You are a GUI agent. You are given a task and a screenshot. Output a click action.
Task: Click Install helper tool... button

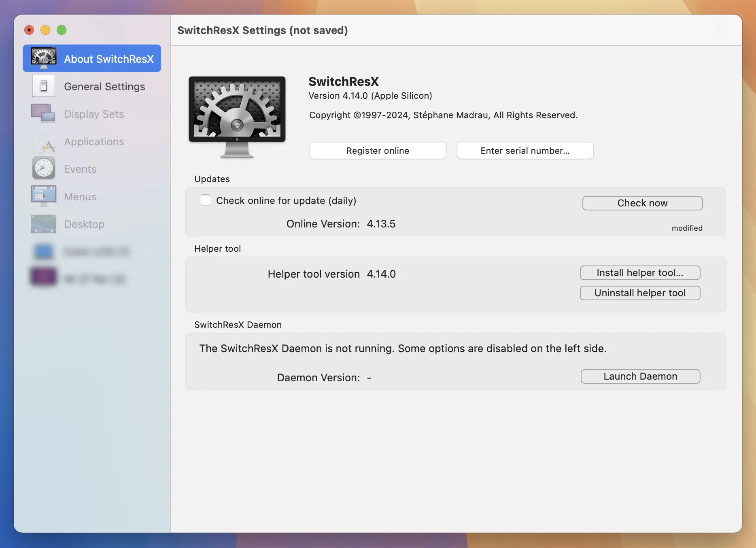point(640,273)
